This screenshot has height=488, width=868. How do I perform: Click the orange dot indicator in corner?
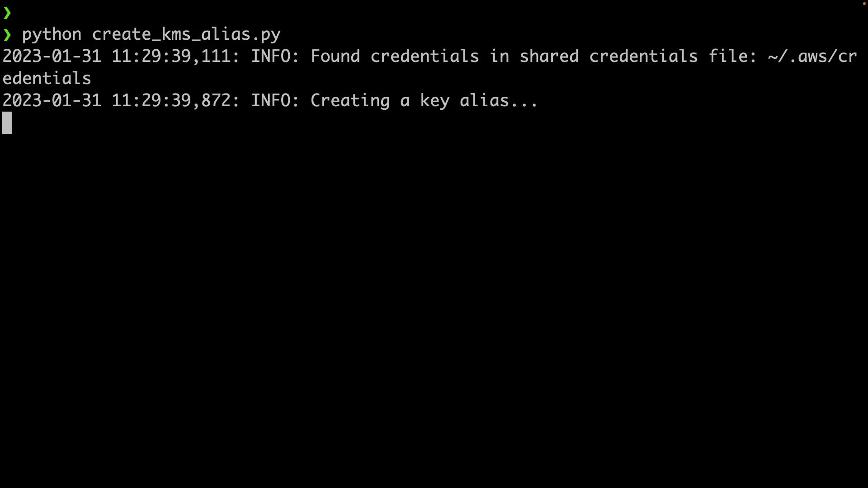pos(864,4)
